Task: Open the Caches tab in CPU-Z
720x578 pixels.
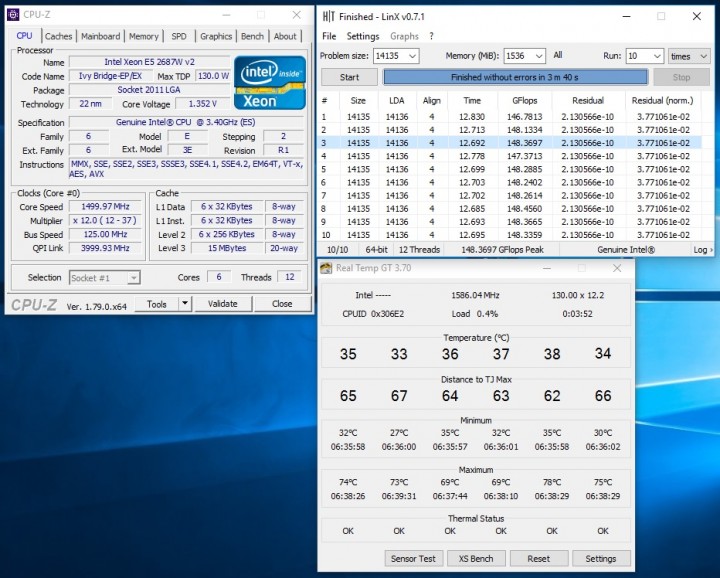Action: click(58, 36)
